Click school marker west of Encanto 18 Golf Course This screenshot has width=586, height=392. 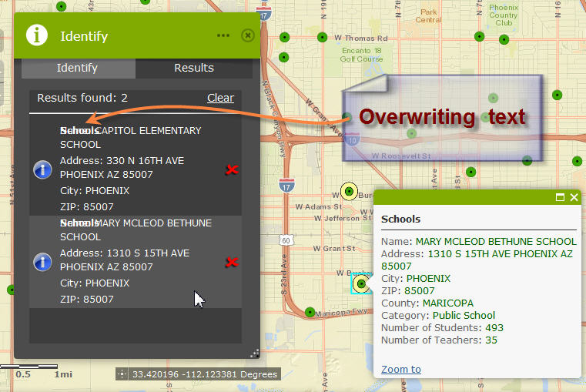tap(284, 57)
